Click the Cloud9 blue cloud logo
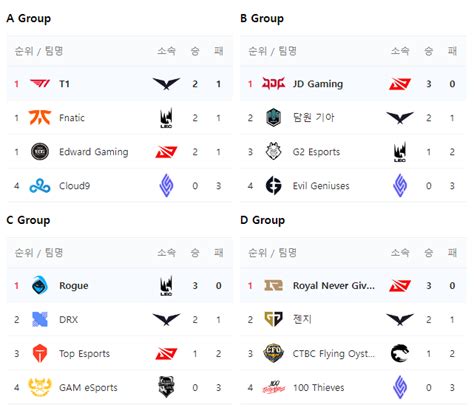 coord(40,186)
